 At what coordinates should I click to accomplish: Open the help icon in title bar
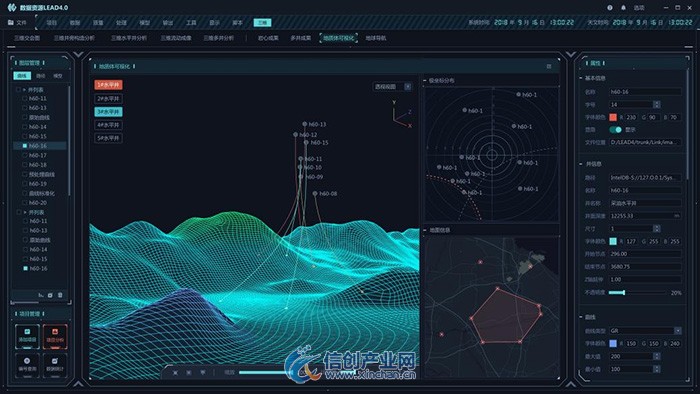click(x=610, y=8)
